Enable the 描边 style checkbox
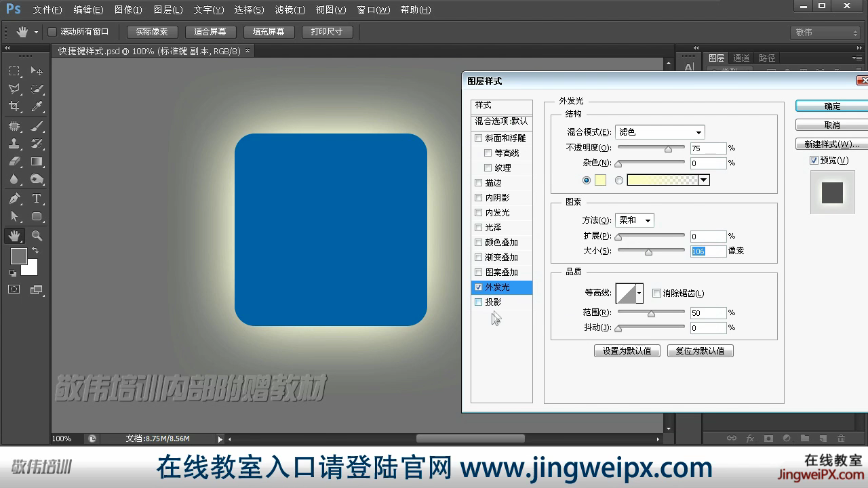This screenshot has height=488, width=868. 479,183
